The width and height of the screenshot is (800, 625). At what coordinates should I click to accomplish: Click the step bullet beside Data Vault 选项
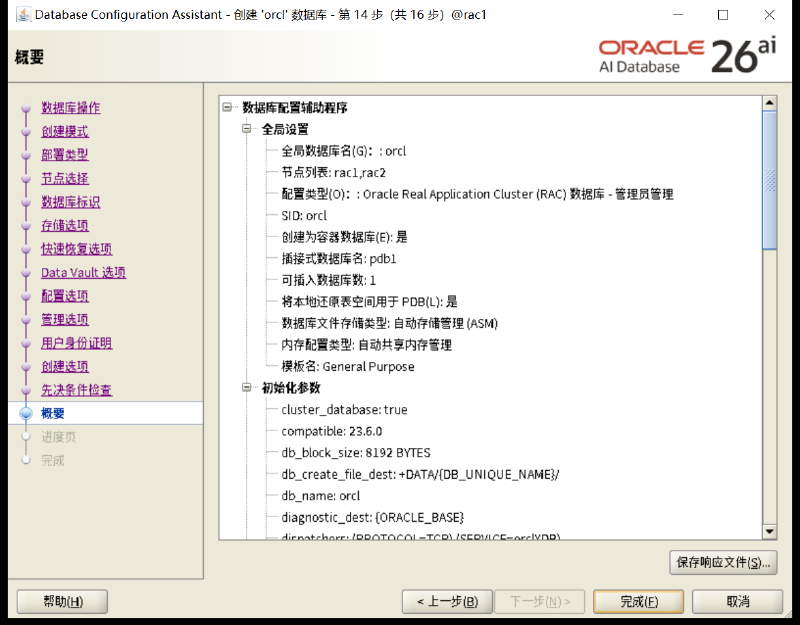[26, 273]
